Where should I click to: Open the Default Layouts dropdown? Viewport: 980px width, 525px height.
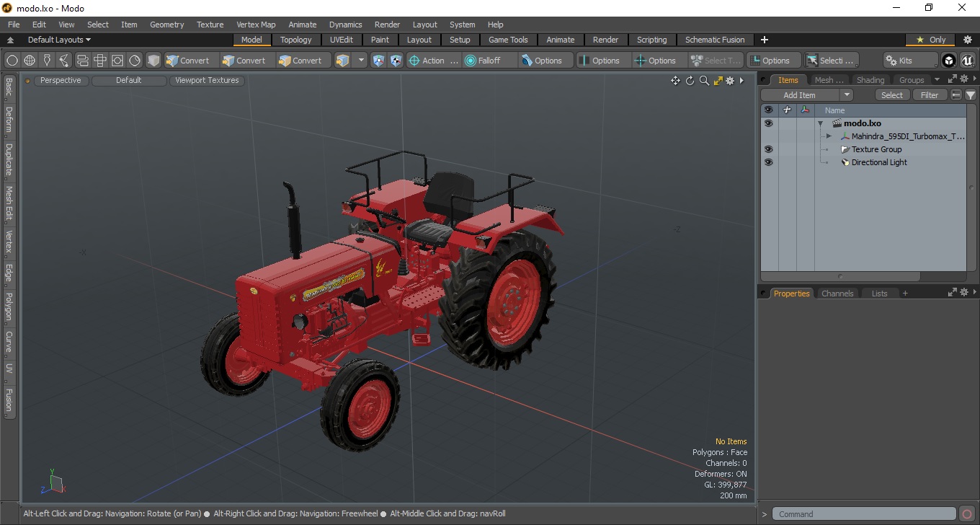(x=59, y=40)
